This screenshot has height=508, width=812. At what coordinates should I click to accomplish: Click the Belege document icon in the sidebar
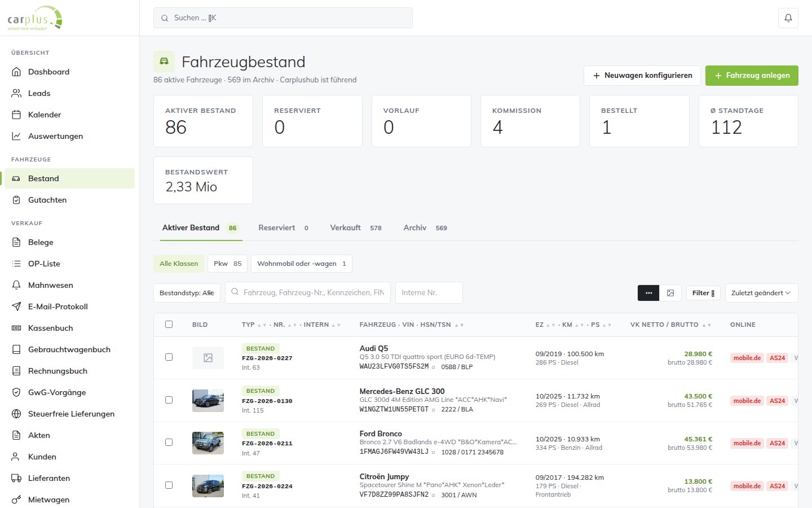[16, 242]
